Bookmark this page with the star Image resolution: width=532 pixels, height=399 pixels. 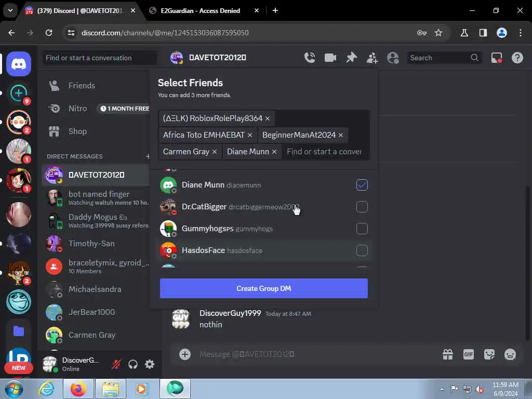tap(438, 33)
